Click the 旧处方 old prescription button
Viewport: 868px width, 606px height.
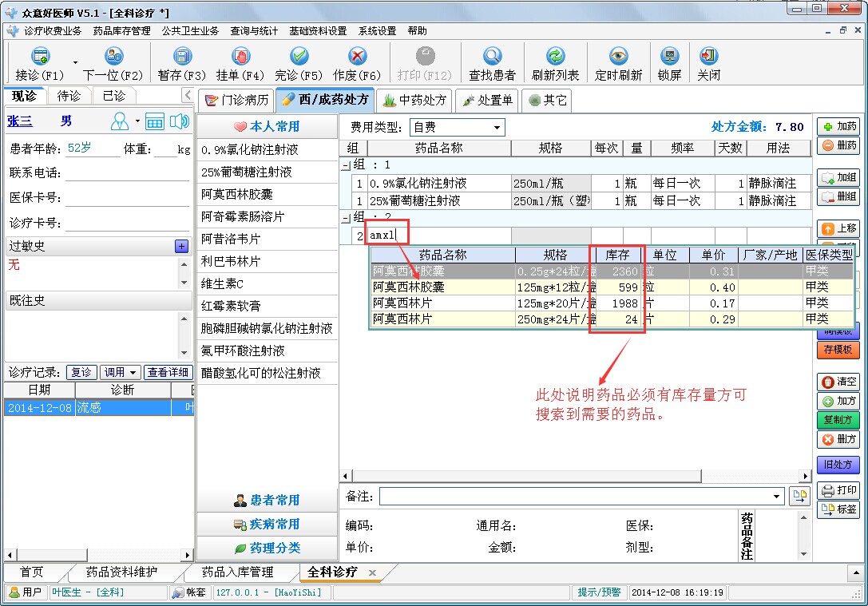pos(838,465)
